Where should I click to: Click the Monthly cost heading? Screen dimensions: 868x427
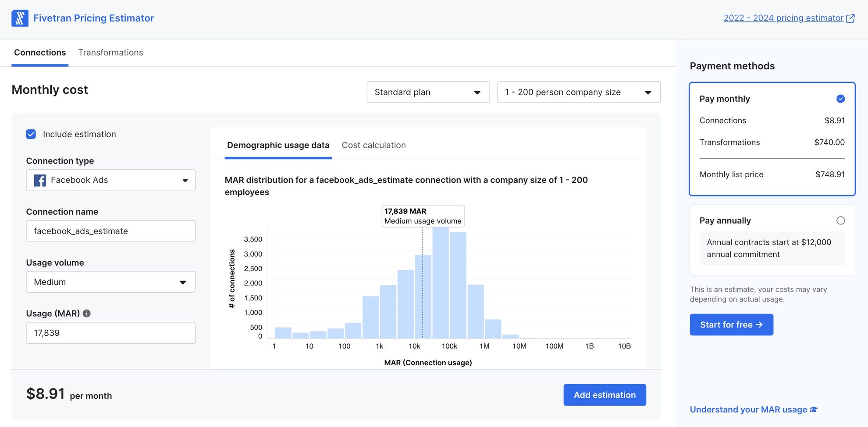point(50,90)
